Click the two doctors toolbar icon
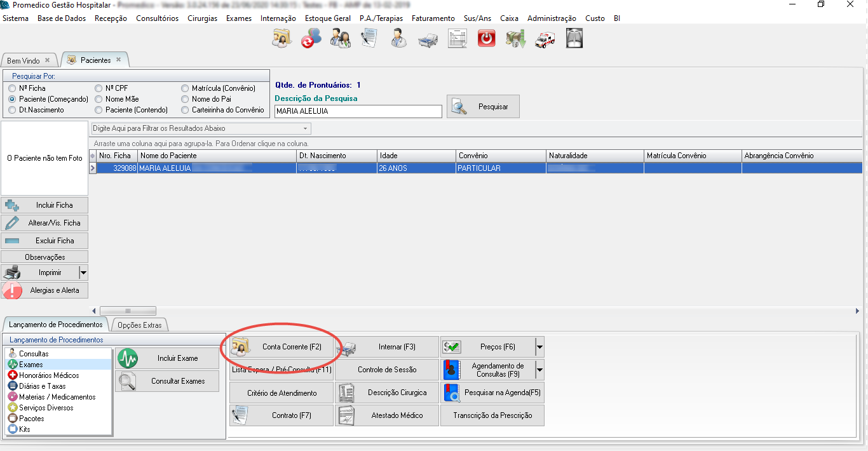The image size is (868, 451). (340, 39)
